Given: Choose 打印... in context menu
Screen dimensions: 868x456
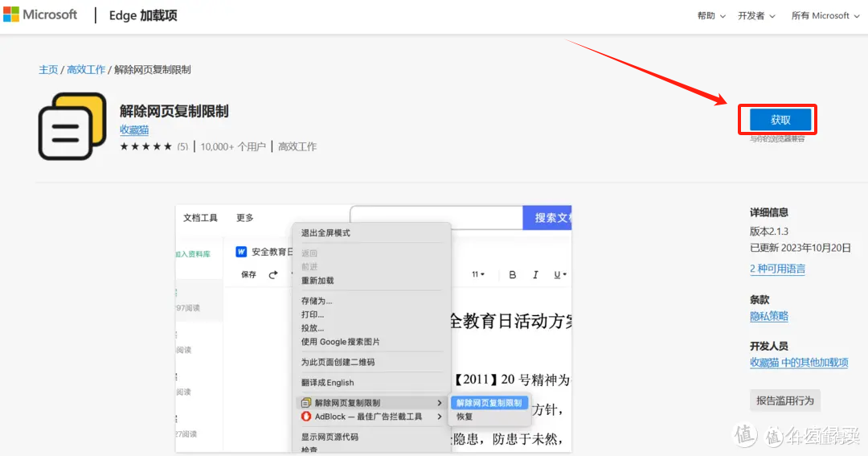Looking at the screenshot, I should (x=313, y=314).
